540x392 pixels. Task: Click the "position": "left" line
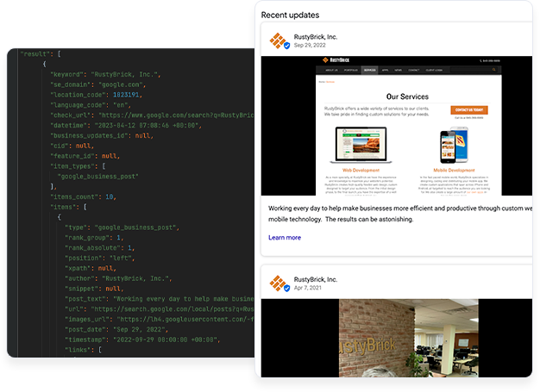(99, 258)
